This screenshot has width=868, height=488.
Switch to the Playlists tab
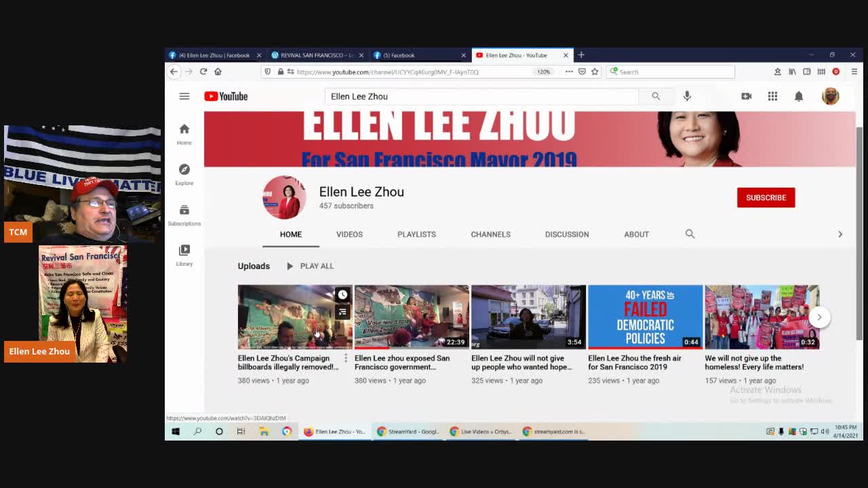coord(416,234)
